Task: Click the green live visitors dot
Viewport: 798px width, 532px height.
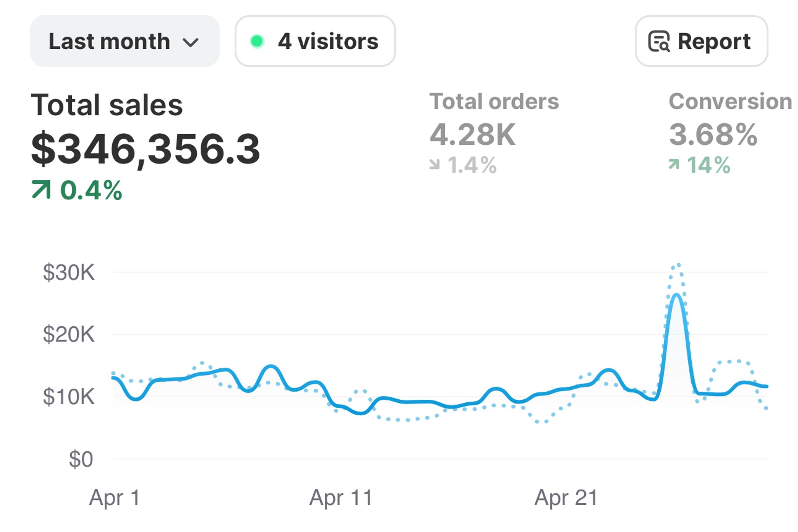Action: click(257, 41)
